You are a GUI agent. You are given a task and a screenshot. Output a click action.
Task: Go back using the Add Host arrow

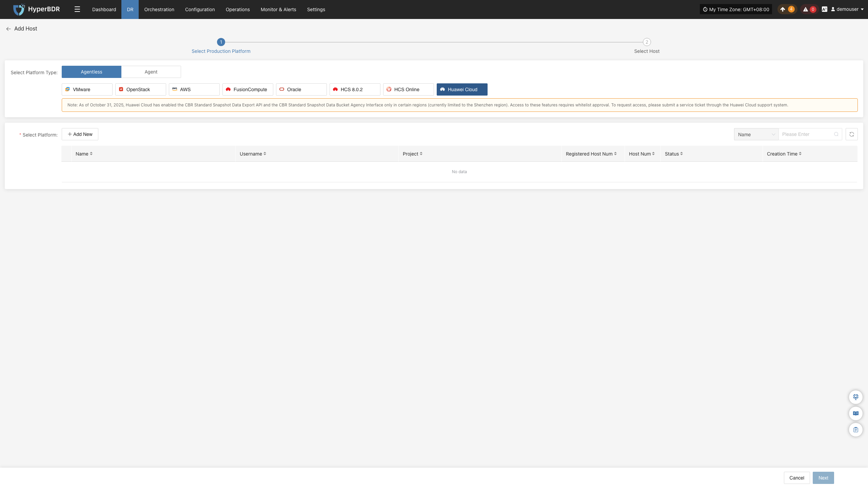[8, 29]
